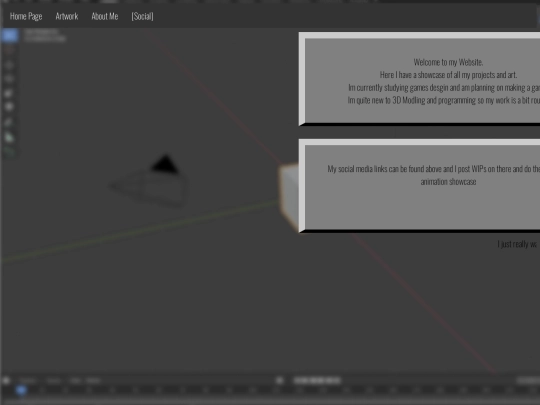Open the [Social] menu item

(x=142, y=16)
